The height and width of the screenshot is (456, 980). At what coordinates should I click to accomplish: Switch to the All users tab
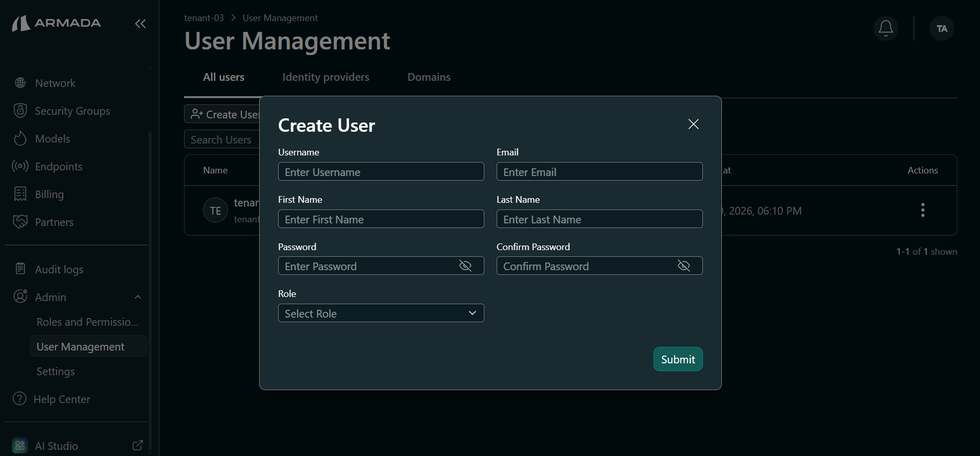point(224,77)
